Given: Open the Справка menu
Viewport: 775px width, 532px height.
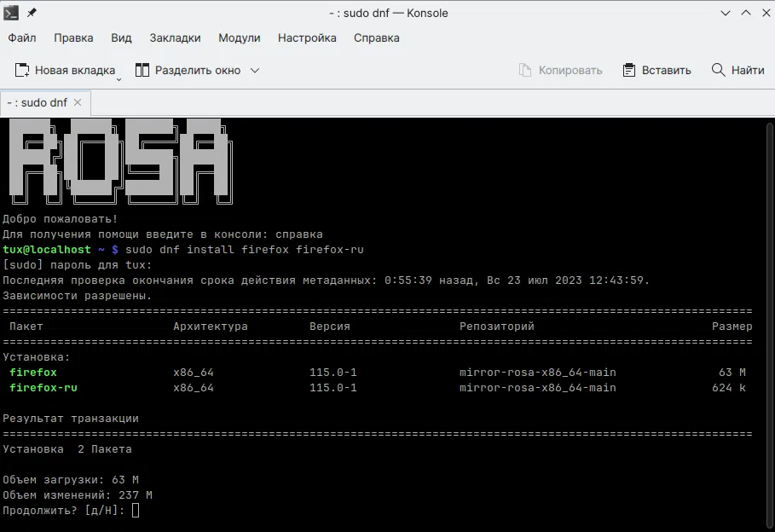Looking at the screenshot, I should coord(376,38).
